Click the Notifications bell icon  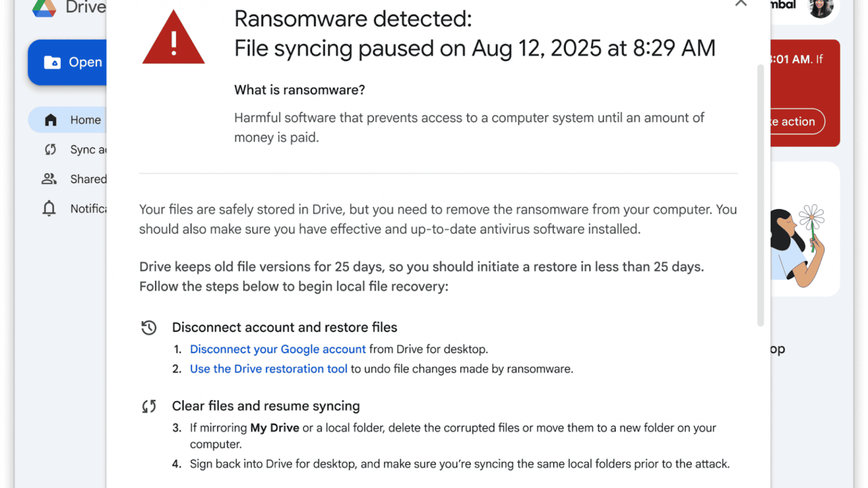point(49,208)
